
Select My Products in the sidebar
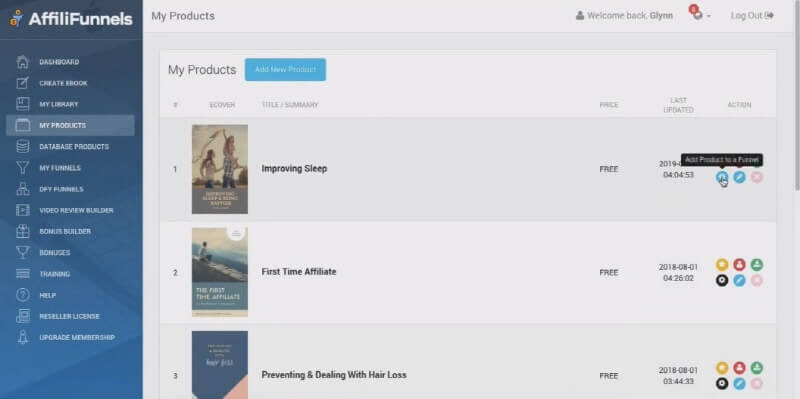(x=70, y=126)
